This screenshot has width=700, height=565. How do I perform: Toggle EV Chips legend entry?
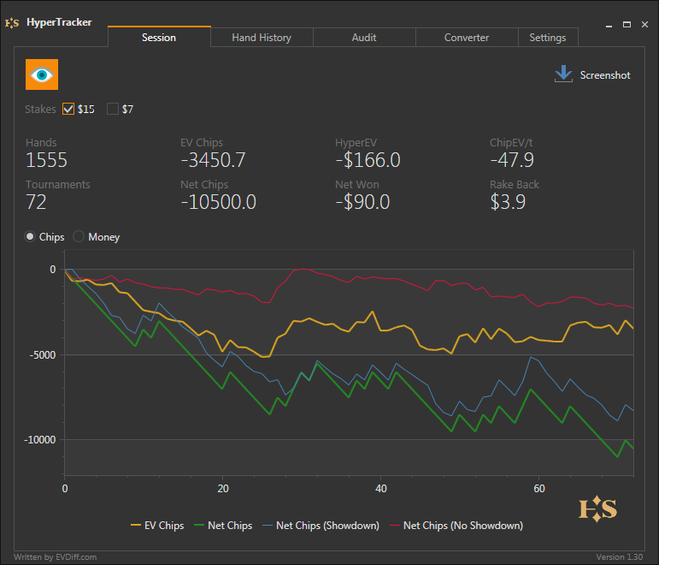click(158, 525)
